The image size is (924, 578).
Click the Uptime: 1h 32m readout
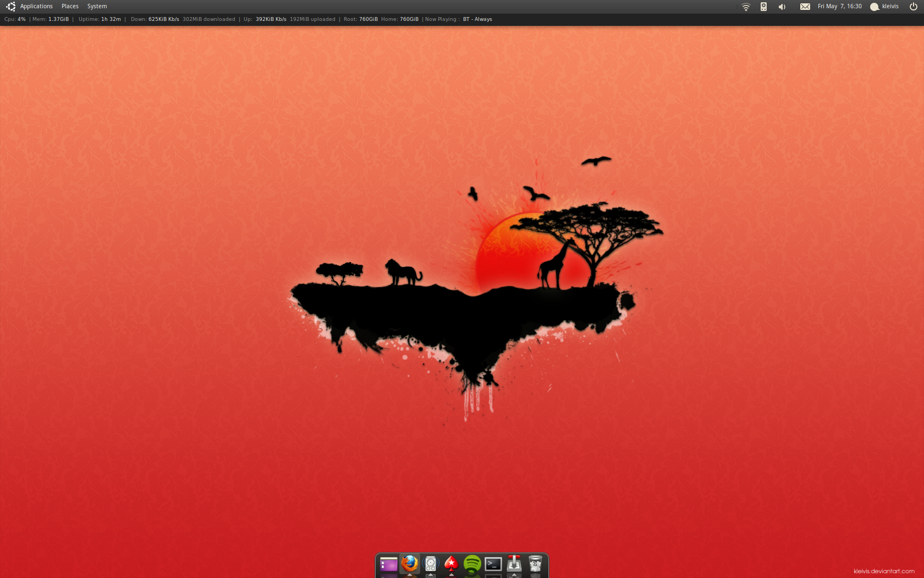tap(100, 19)
